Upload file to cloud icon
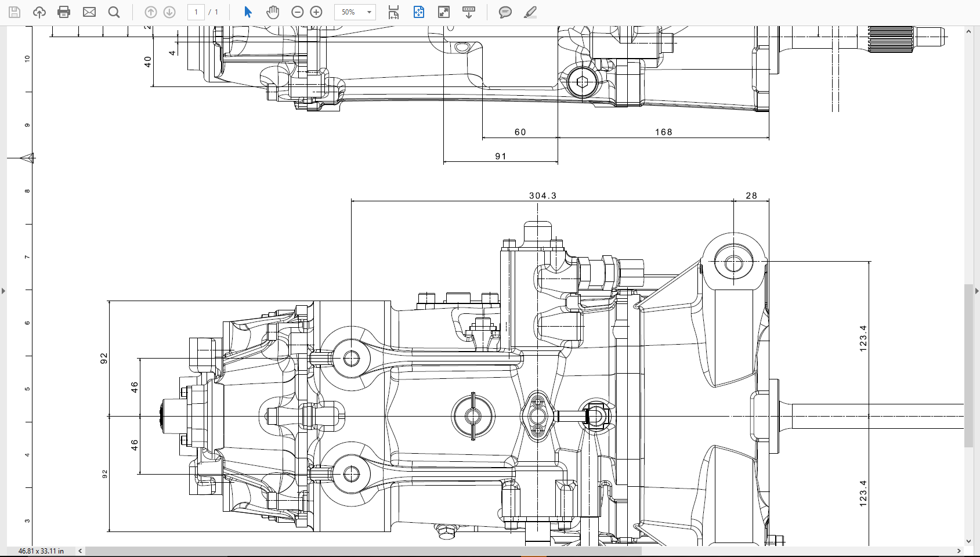Screen dimensions: 980x557 click(x=39, y=12)
